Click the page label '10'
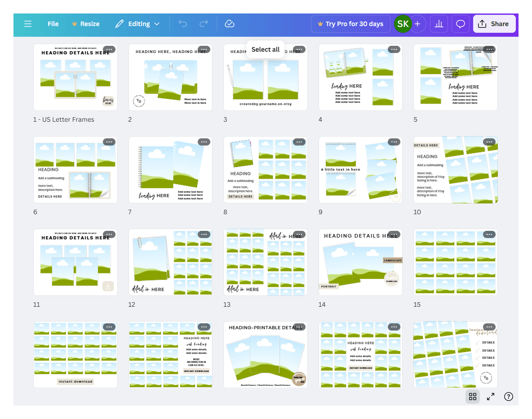 tap(417, 212)
